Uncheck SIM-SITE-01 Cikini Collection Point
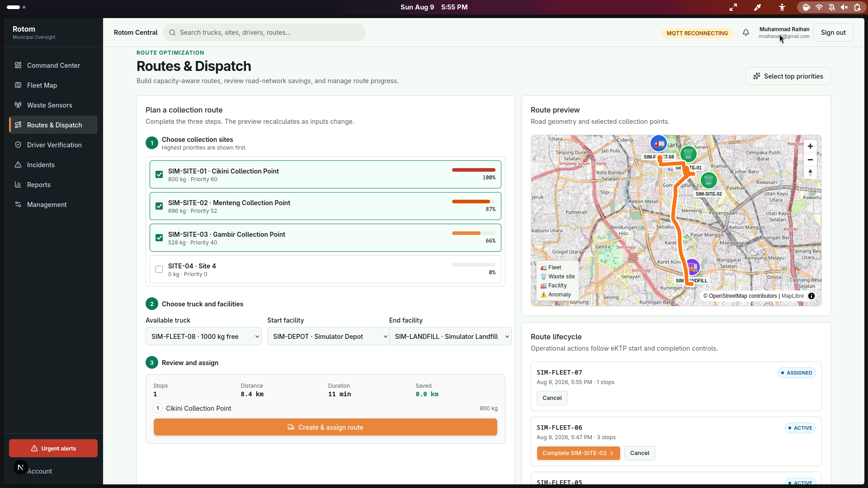Screen dimensions: 868x488 159,174
